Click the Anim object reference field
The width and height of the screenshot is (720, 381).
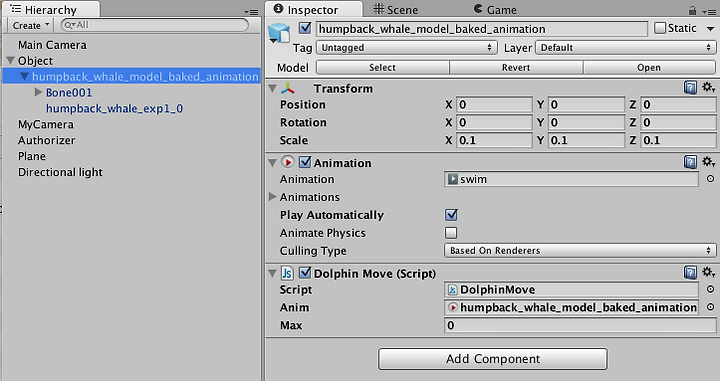(x=571, y=308)
